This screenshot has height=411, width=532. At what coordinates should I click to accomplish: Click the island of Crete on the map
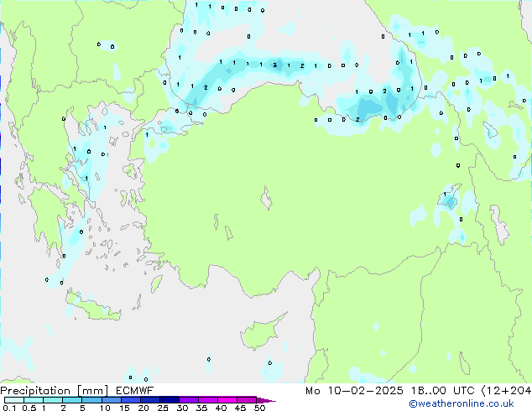click(94, 308)
